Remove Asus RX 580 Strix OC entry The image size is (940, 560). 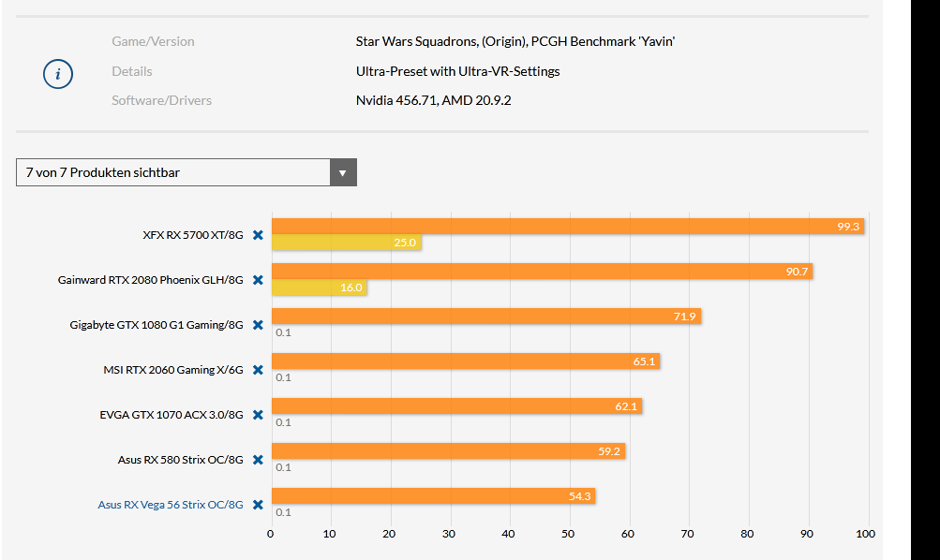(258, 459)
